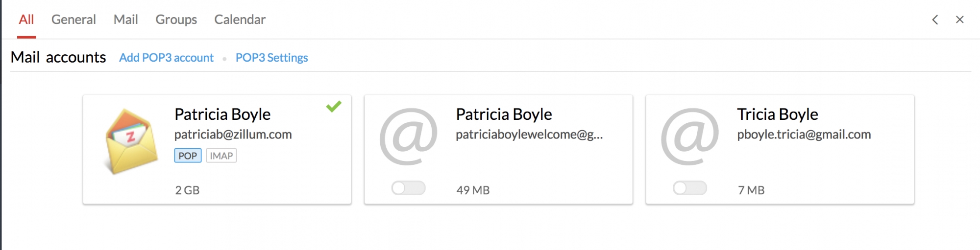980x250 pixels.
Task: Switch to the Calendar tab
Action: [240, 20]
